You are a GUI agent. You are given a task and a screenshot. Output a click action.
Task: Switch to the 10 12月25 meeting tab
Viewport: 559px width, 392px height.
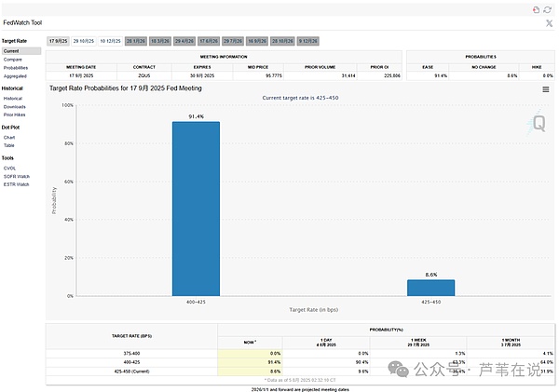click(x=110, y=42)
